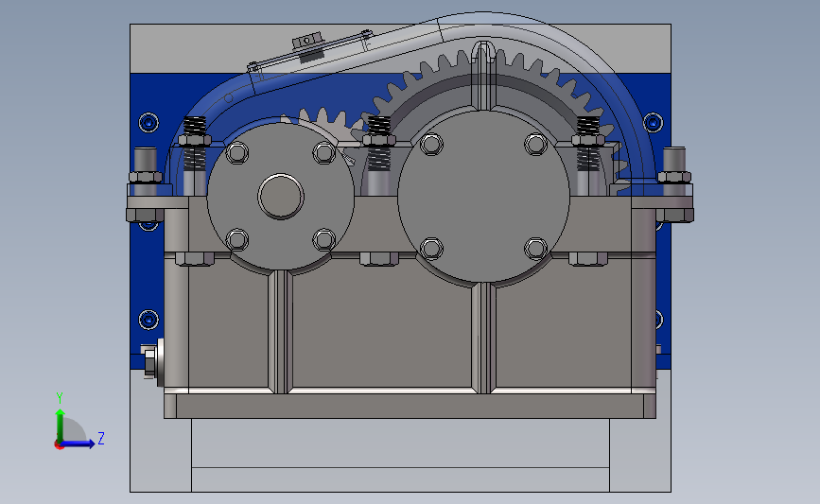Pick the small pinion gear teeth
The image size is (820, 504).
tap(324, 121)
